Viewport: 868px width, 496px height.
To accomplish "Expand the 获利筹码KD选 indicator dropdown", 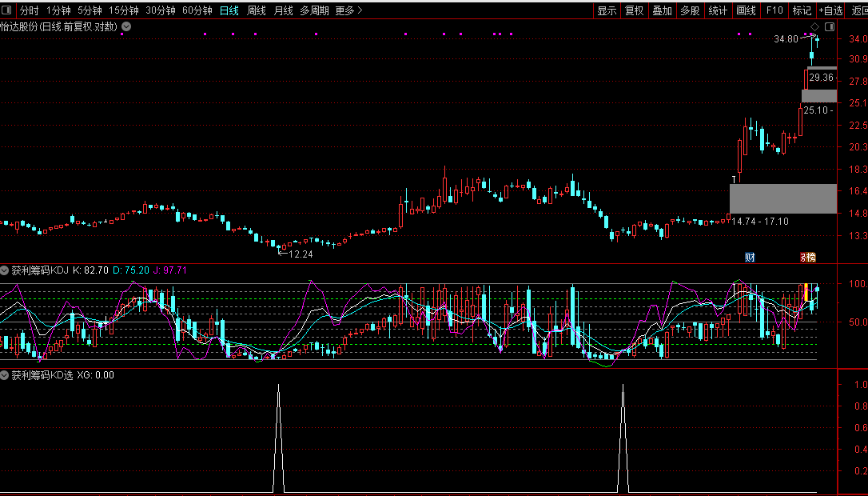I will point(5,375).
